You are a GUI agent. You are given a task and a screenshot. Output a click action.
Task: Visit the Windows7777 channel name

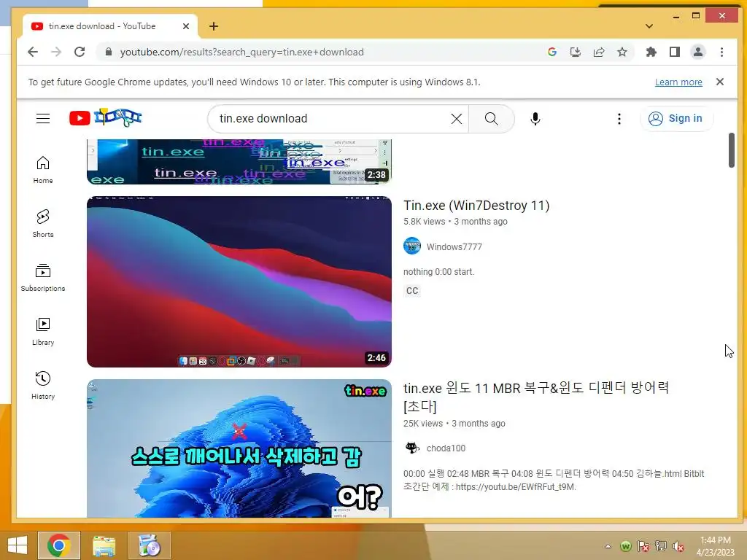click(454, 246)
